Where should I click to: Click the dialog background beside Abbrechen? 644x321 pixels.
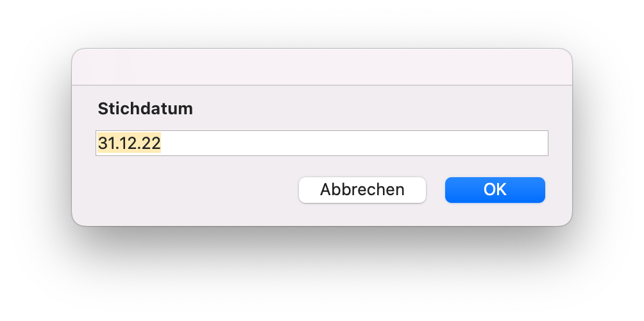(x=197, y=190)
